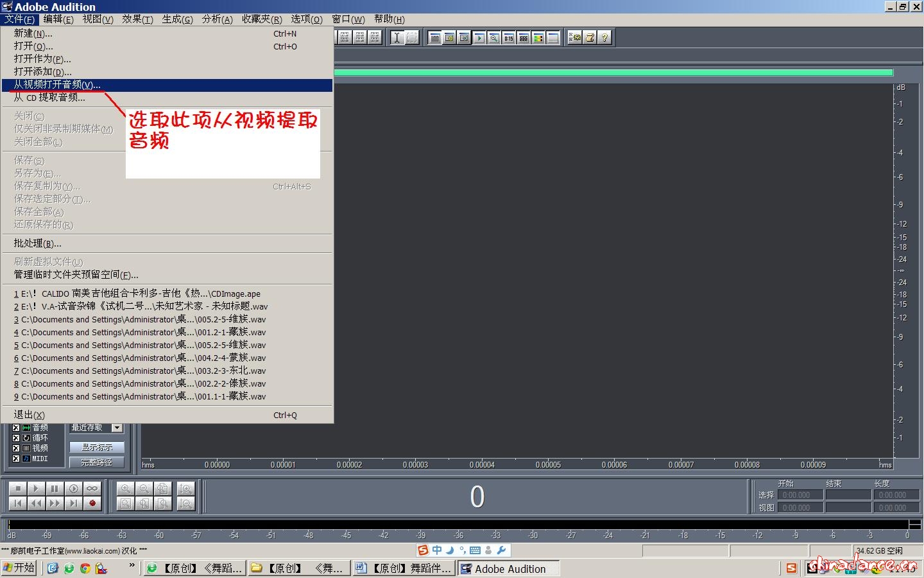Screen dimensions: 924x578
Task: Choose 从视频打开音频(V) menu item
Action: (57, 85)
